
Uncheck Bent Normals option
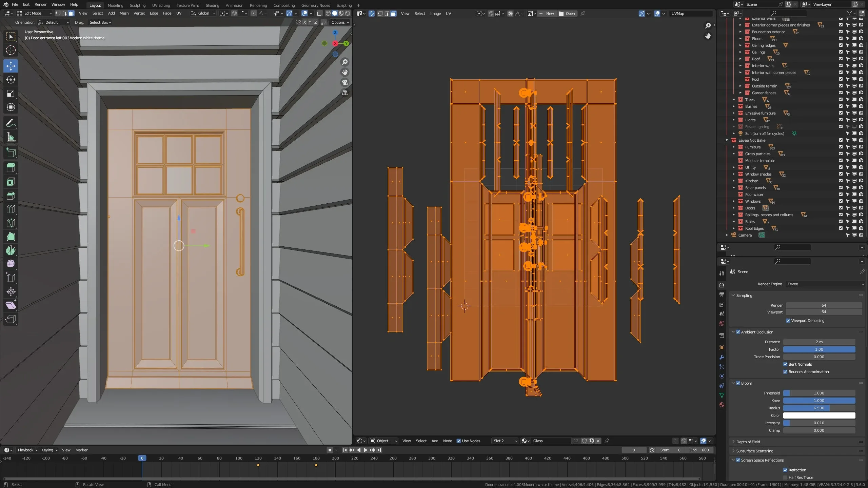coord(785,364)
